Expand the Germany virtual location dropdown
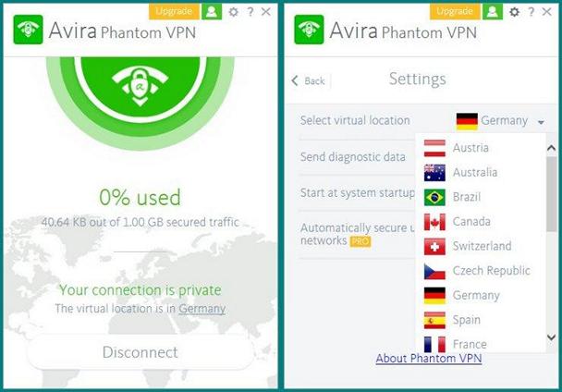Screen dimensions: 562x392 [500, 121]
